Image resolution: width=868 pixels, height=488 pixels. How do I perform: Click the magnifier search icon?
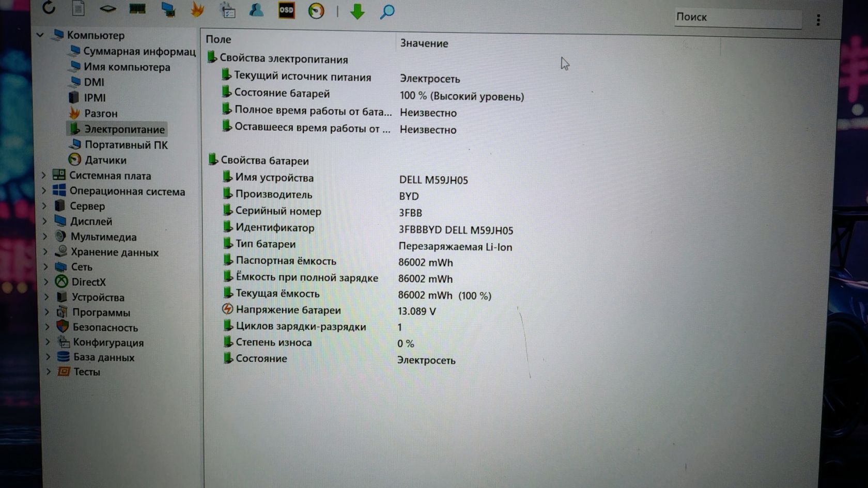[387, 12]
